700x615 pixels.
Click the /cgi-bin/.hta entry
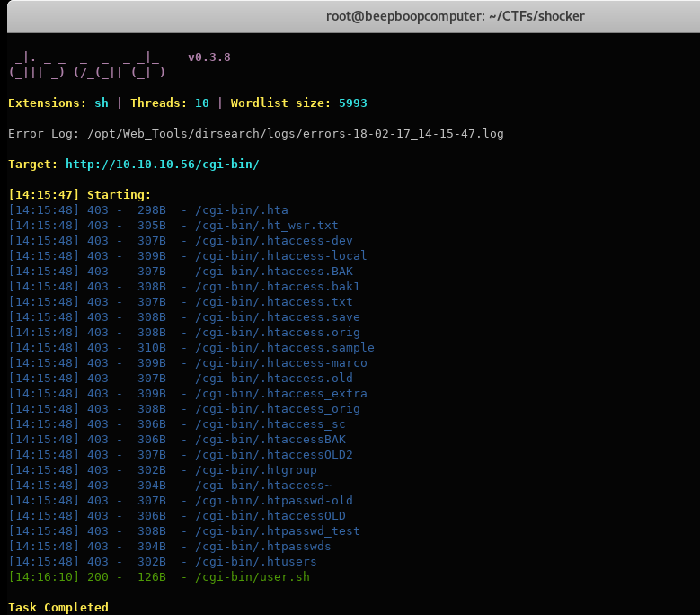(x=241, y=210)
